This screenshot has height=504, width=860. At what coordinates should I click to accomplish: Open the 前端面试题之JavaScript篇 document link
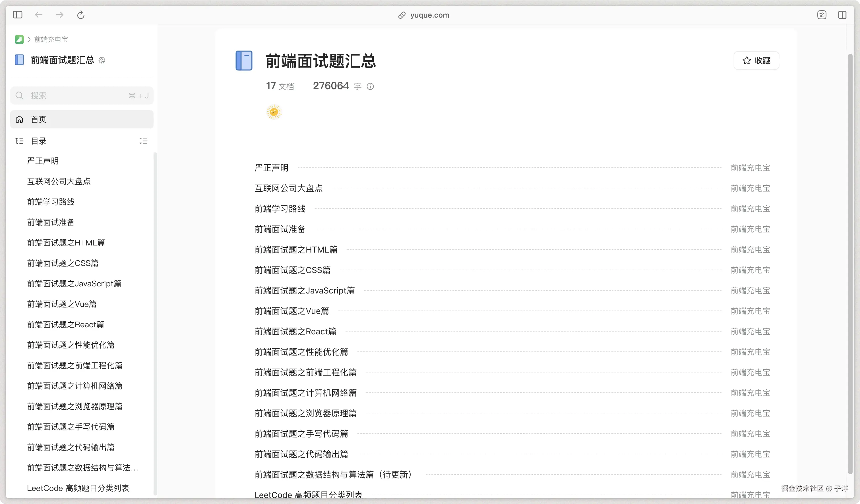click(x=304, y=290)
